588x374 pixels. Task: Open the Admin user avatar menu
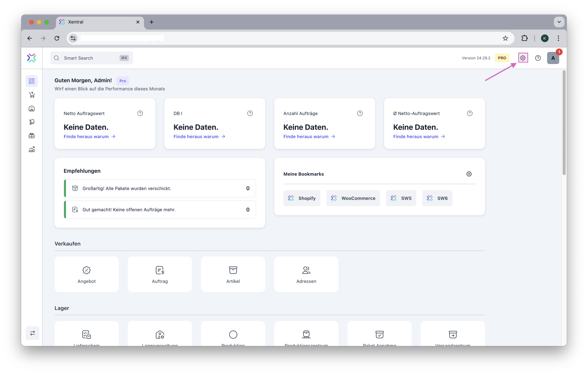553,58
